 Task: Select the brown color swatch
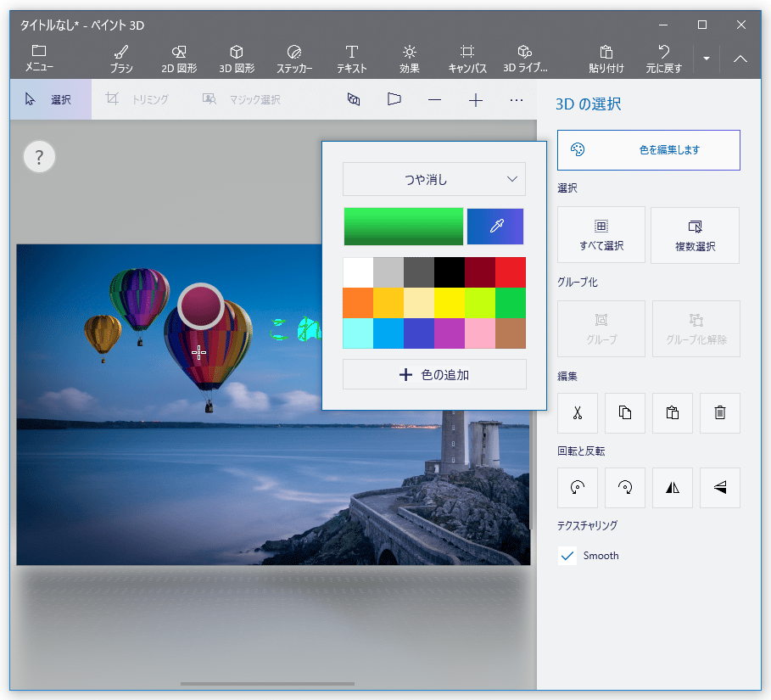[511, 333]
